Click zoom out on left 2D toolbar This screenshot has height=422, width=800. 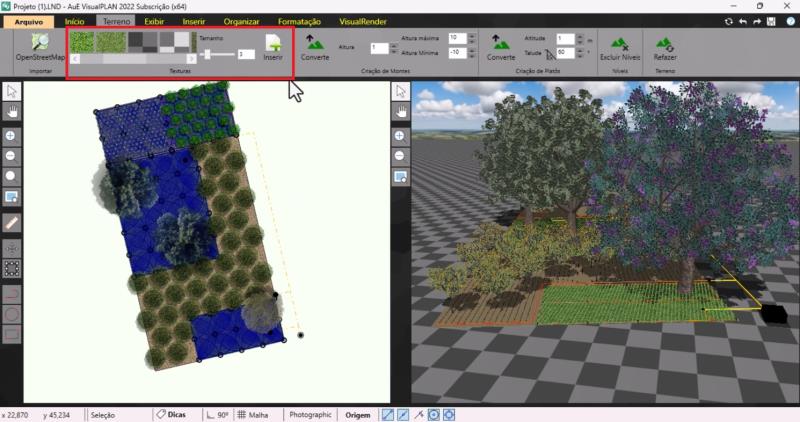tap(11, 155)
